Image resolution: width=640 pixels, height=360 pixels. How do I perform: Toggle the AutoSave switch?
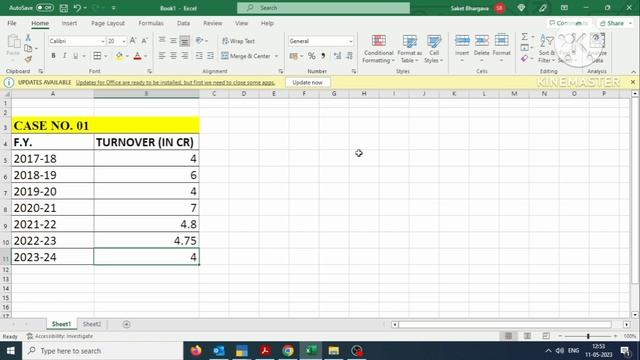click(44, 8)
